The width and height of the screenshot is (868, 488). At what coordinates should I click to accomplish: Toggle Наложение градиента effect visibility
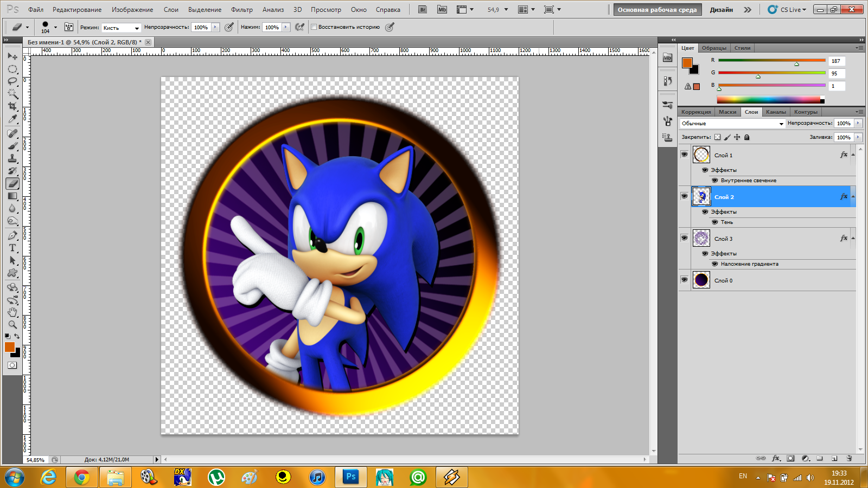714,264
